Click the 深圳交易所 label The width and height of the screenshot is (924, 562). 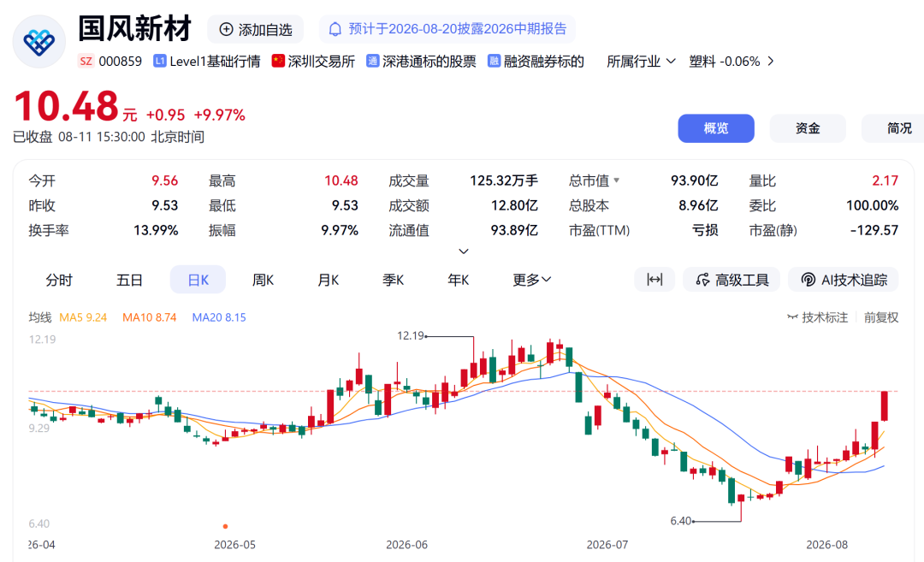coord(321,62)
